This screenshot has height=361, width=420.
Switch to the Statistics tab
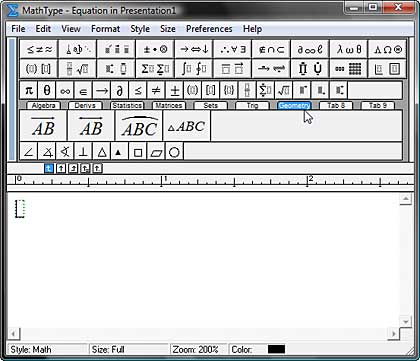click(127, 106)
